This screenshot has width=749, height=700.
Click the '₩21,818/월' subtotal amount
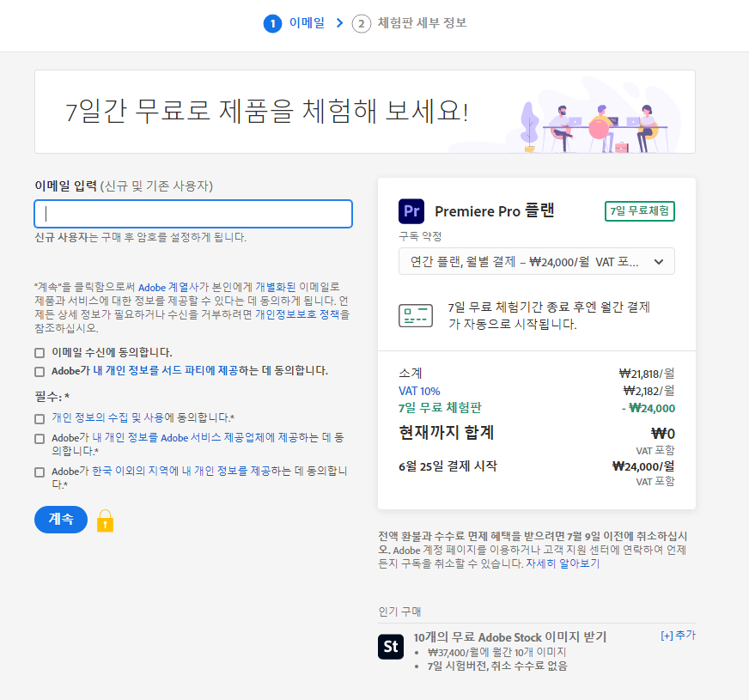click(x=646, y=374)
